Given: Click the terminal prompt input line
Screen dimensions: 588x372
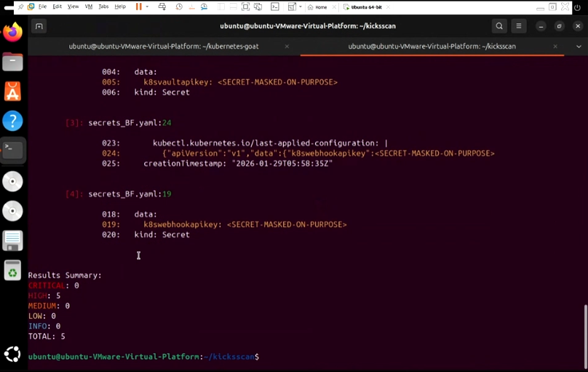Looking at the screenshot, I should [143, 357].
